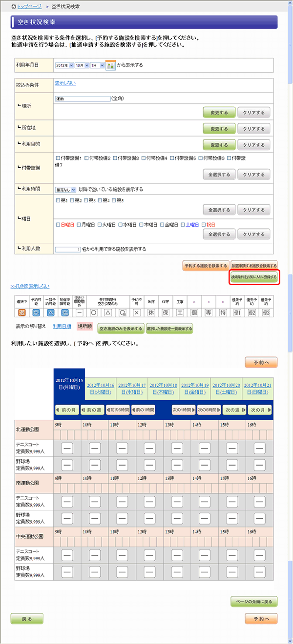Open the 利用時間 指定なし dropdown
Image resolution: width=293 pixels, height=644 pixels.
[66, 189]
